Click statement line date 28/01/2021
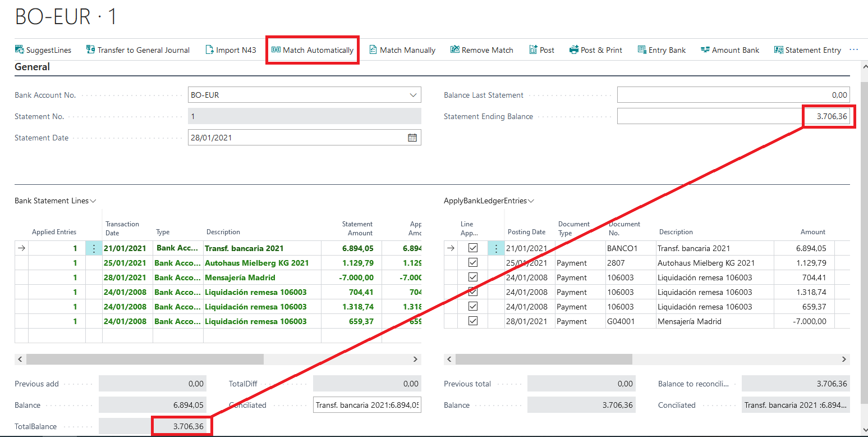The width and height of the screenshot is (868, 437). pos(125,277)
